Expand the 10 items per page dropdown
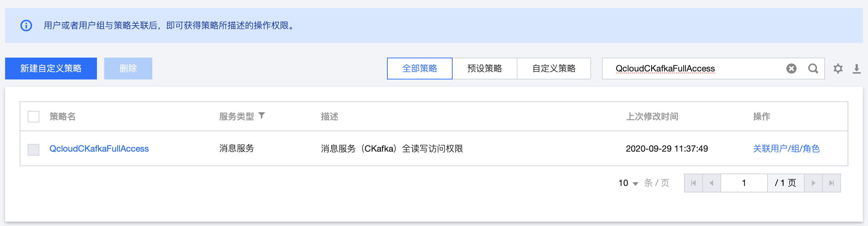Screen dimensions: 868x226 click(628, 183)
